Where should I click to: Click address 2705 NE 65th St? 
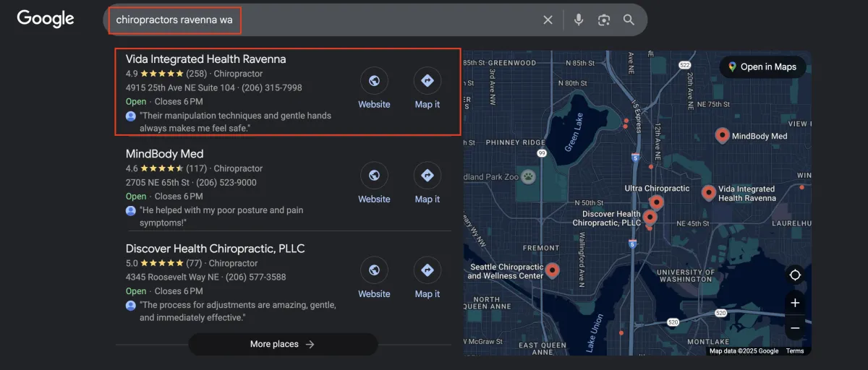click(157, 182)
